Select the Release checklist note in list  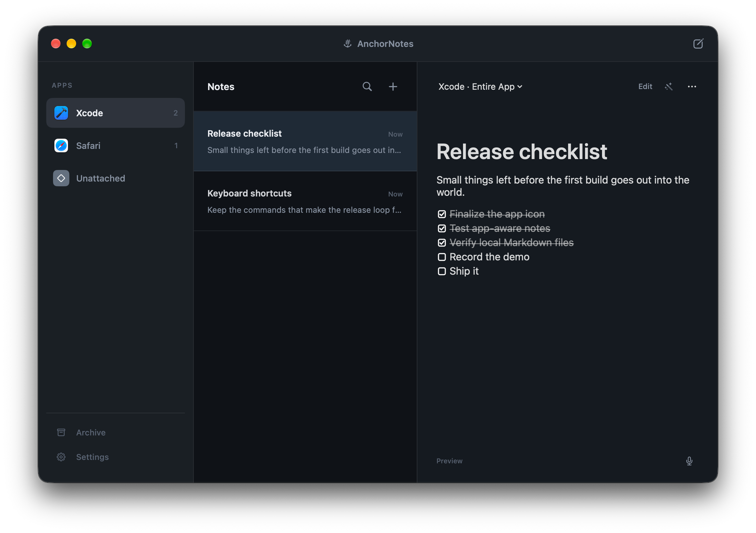(305, 141)
